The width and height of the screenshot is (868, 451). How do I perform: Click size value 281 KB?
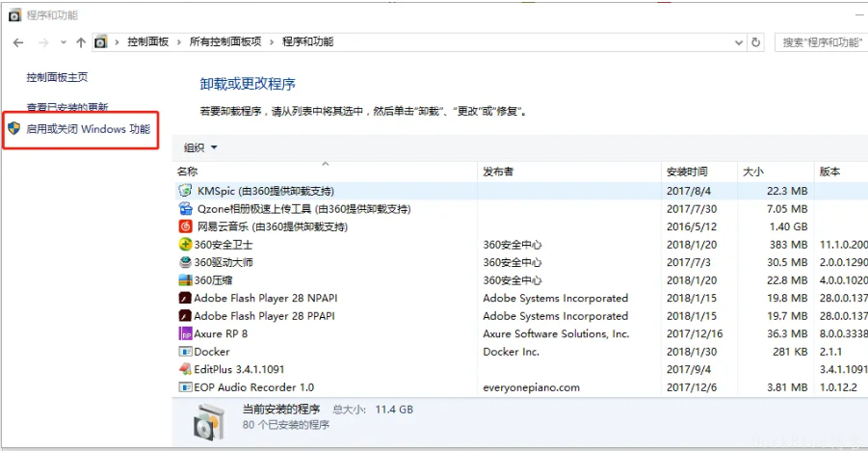pyautogui.click(x=790, y=352)
